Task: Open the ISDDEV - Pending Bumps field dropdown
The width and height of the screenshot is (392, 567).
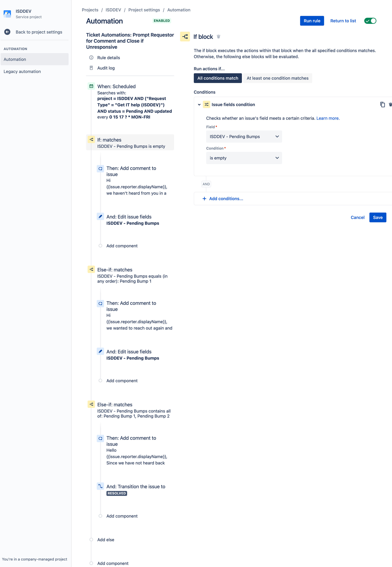Action: 244,137
